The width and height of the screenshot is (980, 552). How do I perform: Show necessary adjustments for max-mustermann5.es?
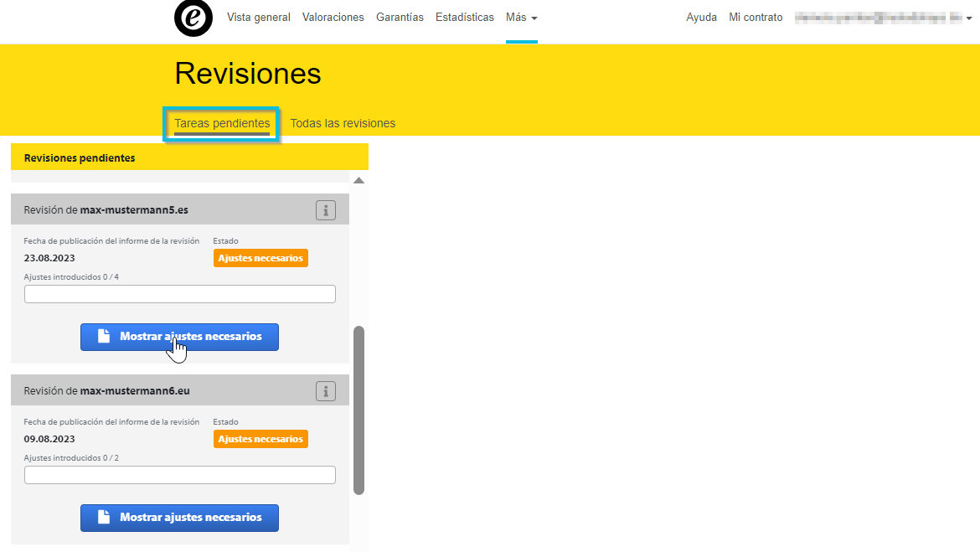[x=179, y=337]
